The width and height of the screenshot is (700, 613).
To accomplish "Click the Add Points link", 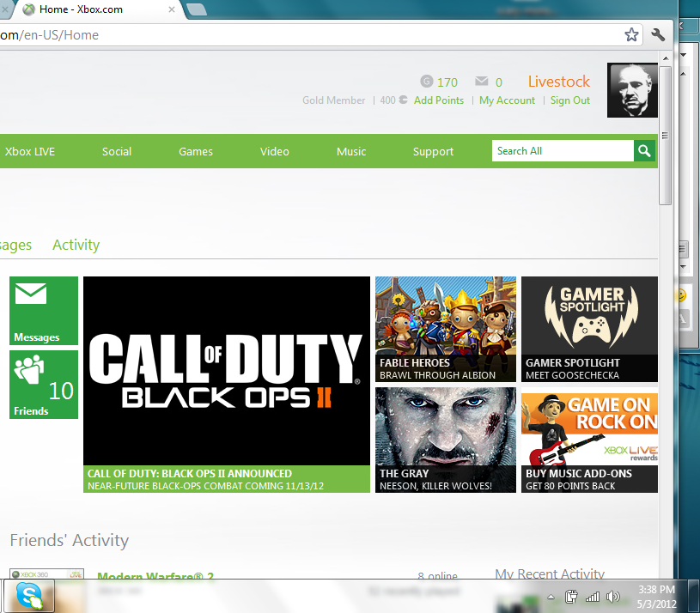I will (439, 100).
